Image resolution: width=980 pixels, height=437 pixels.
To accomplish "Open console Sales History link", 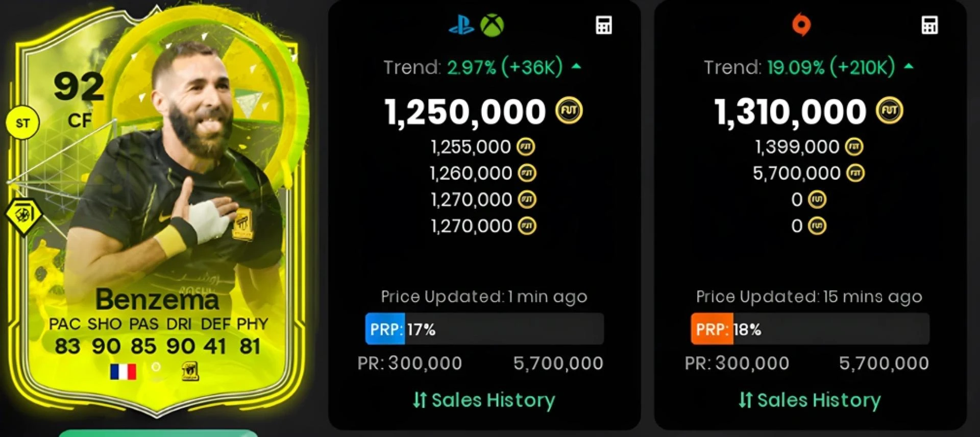I will click(x=484, y=400).
